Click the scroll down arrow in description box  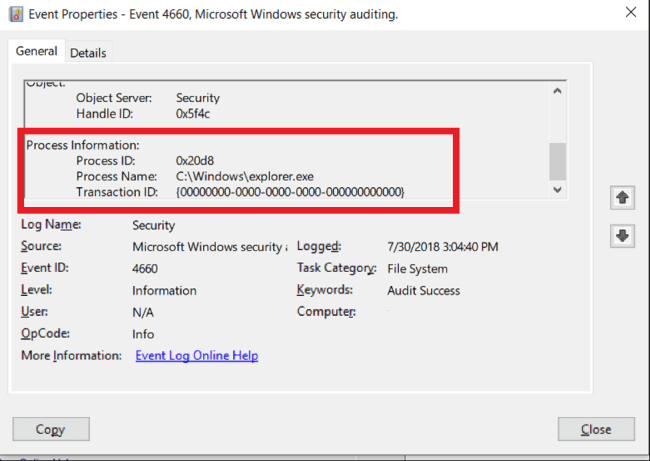(558, 190)
